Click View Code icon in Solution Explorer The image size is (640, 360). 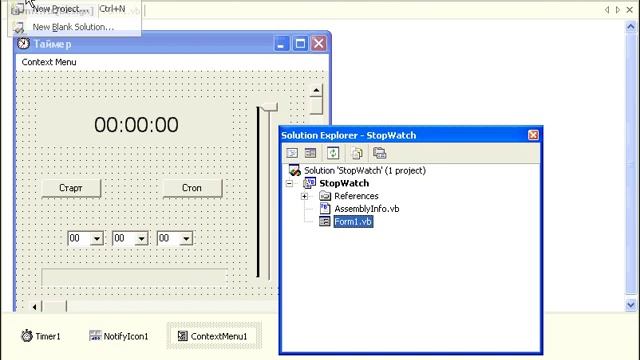click(x=292, y=153)
